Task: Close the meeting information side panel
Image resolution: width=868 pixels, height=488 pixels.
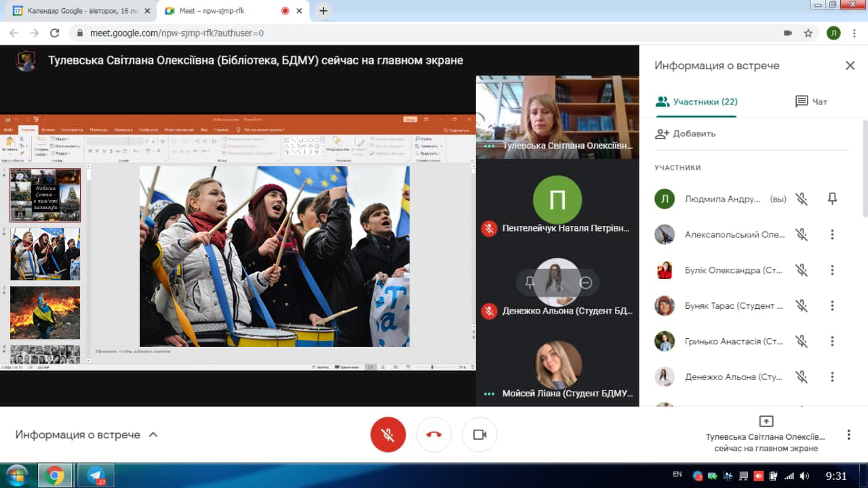Action: pos(850,66)
